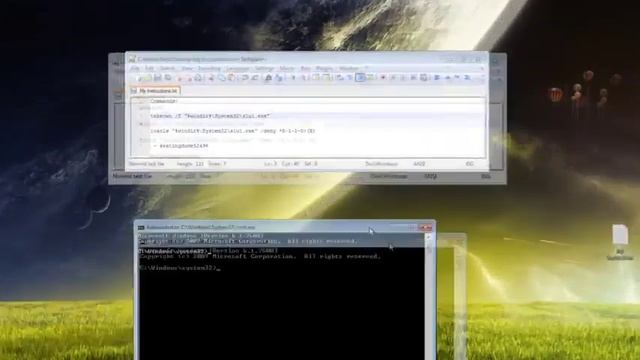
Task: Click the Copy icon in Notepad++ toolbar
Action: pos(221,78)
